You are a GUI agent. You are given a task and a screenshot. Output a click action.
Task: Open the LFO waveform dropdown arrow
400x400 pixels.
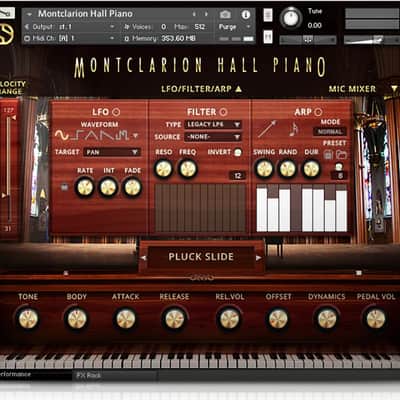click(x=135, y=136)
